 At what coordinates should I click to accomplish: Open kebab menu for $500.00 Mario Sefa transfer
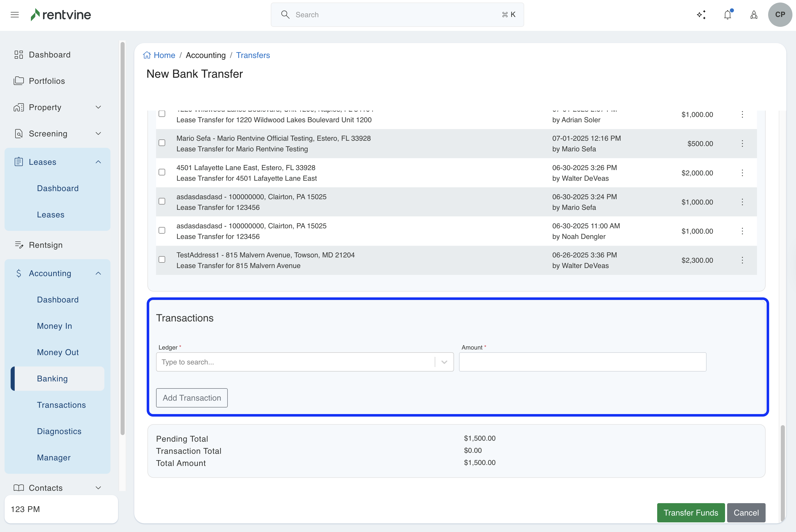pyautogui.click(x=742, y=144)
